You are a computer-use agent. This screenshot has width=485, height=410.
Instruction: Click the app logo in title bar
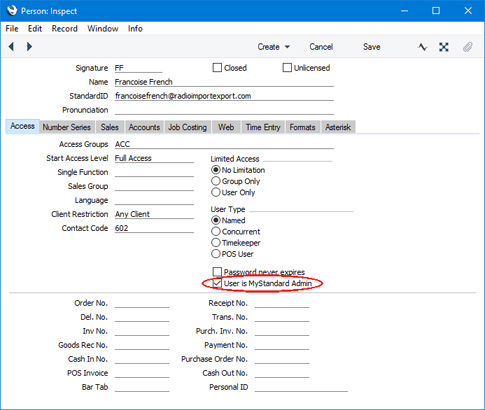click(x=12, y=11)
